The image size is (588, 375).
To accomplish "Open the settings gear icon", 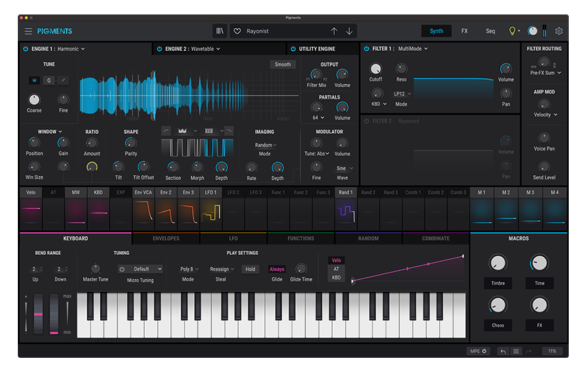I will point(558,31).
